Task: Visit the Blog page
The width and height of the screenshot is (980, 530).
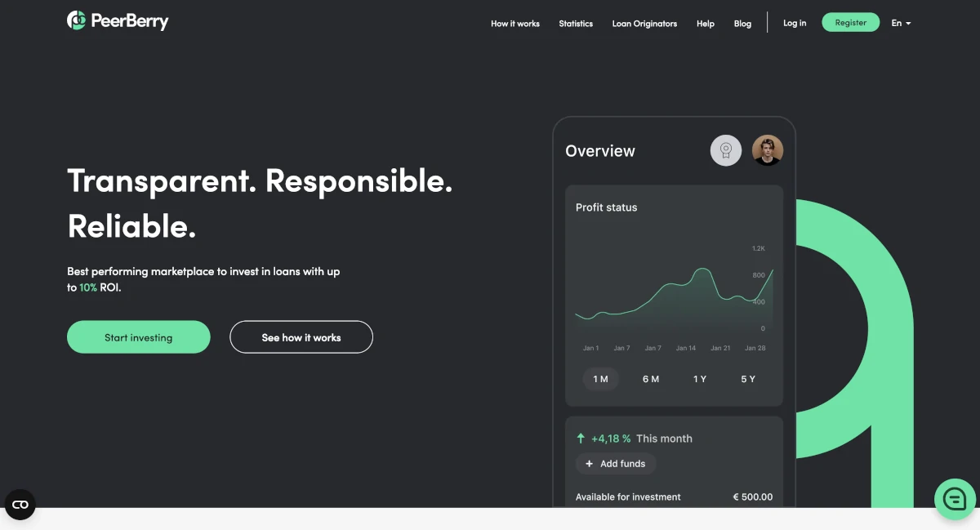Action: (x=742, y=24)
